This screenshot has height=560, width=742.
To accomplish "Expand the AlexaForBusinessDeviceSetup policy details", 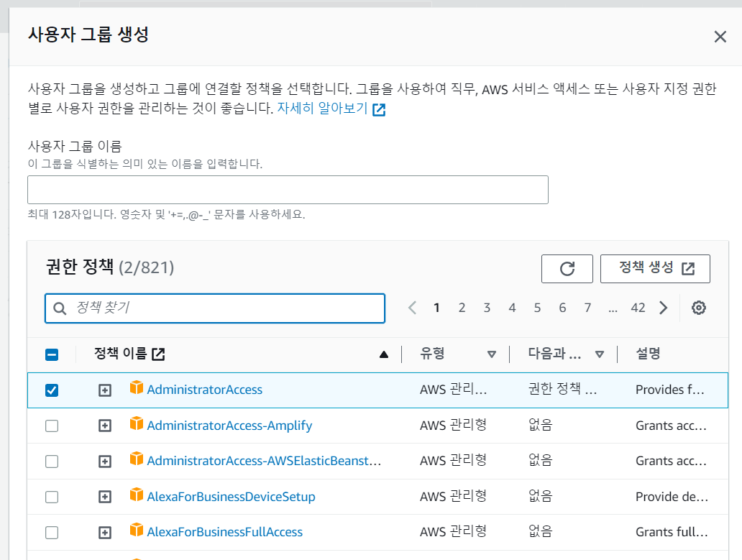I will click(104, 497).
